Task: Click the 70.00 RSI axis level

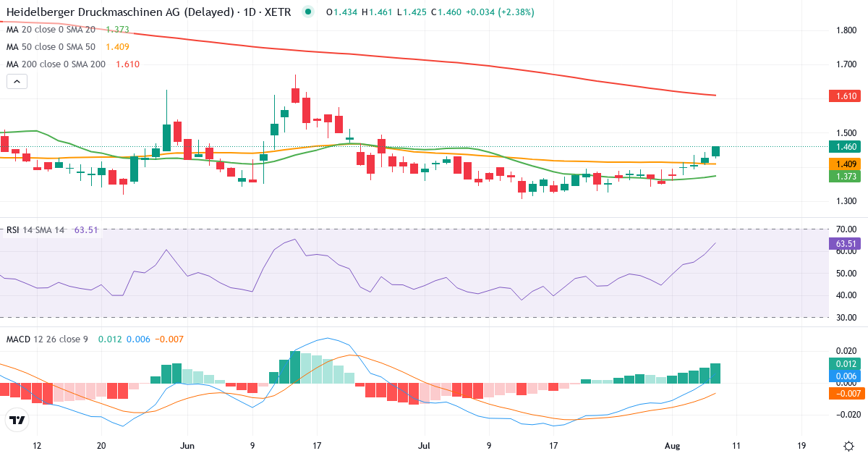Action: point(847,229)
